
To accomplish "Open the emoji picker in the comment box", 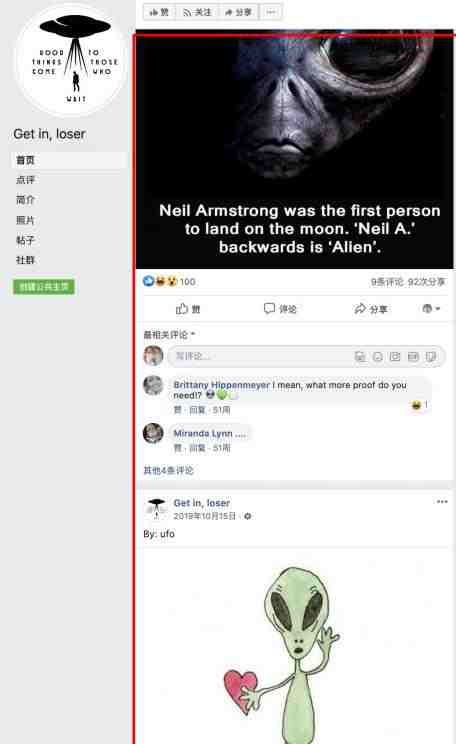I will pos(378,356).
